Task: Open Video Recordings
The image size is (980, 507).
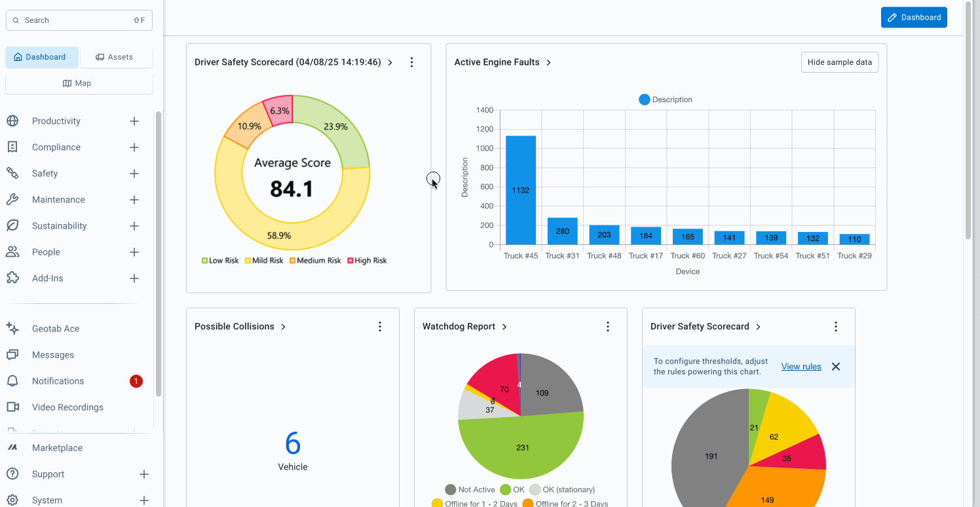Action: point(67,407)
